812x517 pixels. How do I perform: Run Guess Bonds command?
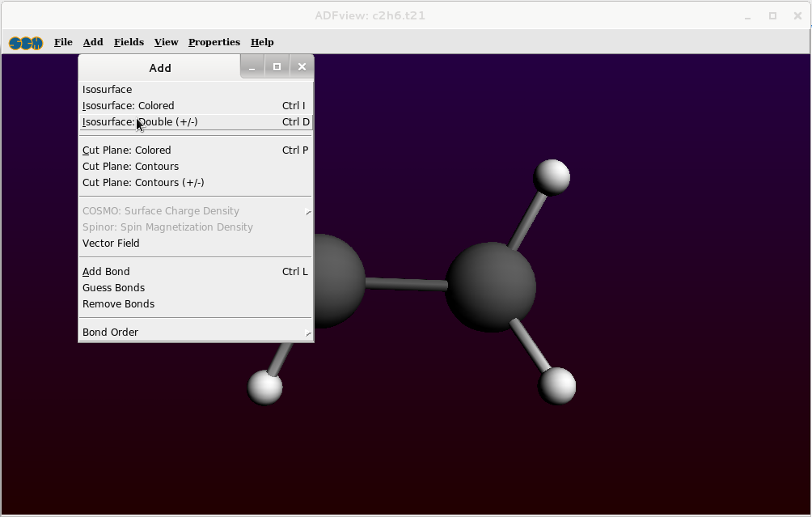coord(113,288)
